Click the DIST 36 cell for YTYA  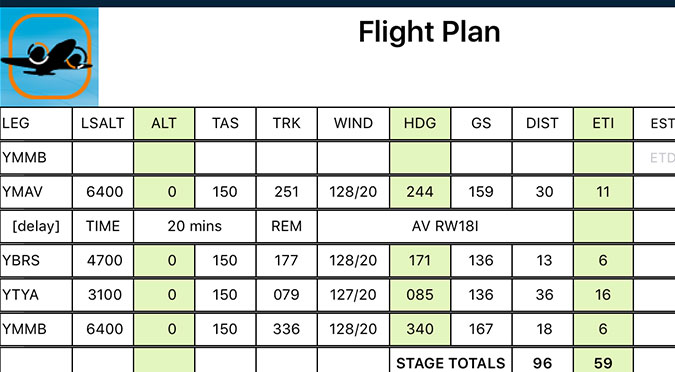[x=542, y=295]
